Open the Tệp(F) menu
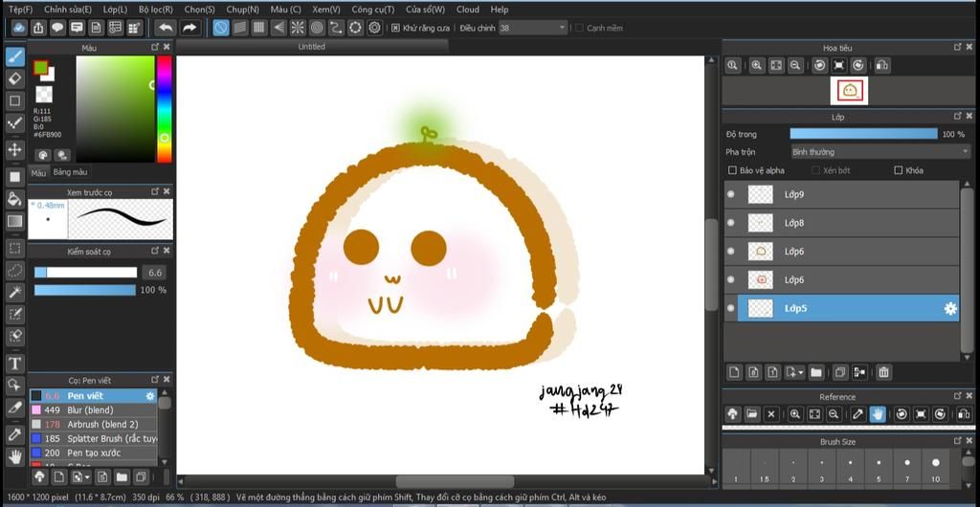This screenshot has width=980, height=507. (x=21, y=10)
